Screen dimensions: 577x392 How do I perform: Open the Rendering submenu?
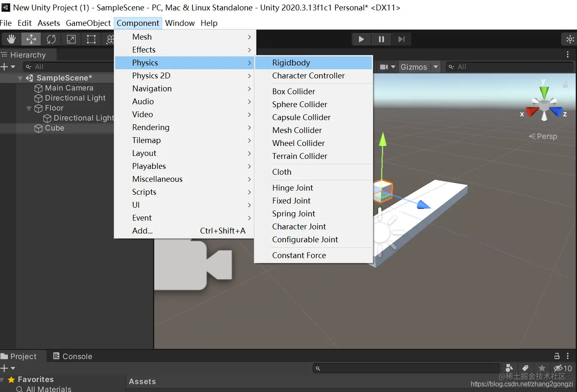coord(185,127)
